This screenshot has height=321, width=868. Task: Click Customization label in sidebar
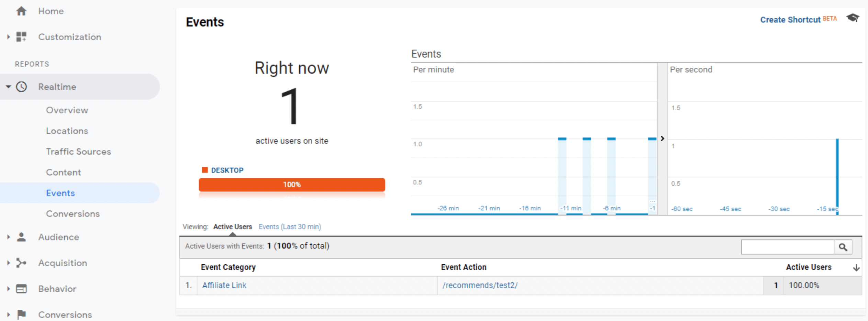pyautogui.click(x=70, y=37)
